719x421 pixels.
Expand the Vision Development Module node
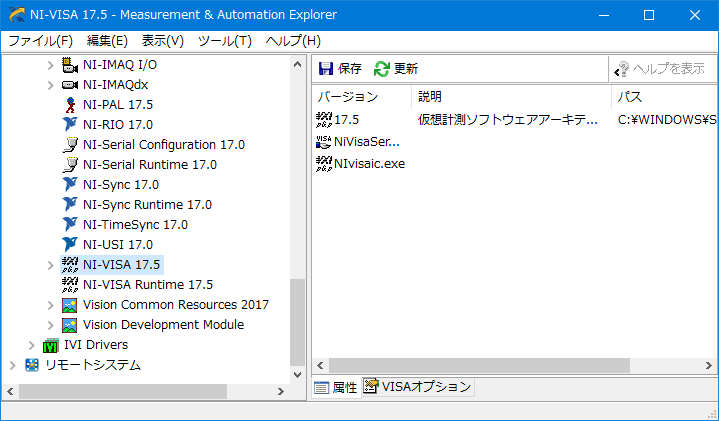click(50, 325)
